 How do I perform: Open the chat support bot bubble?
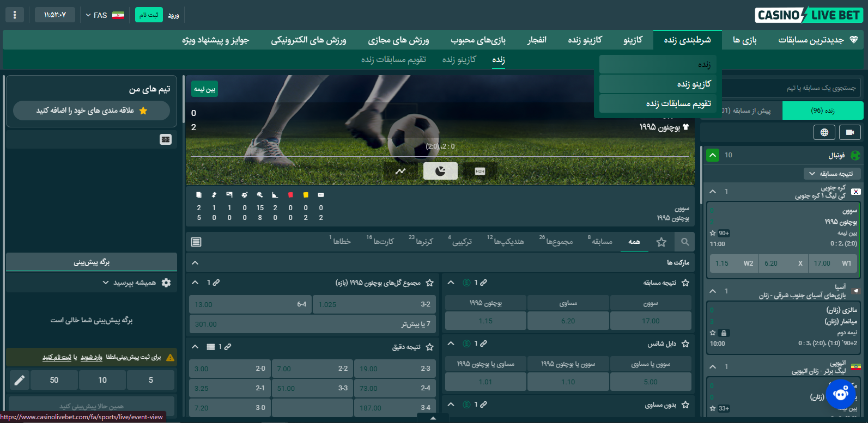pyautogui.click(x=841, y=394)
